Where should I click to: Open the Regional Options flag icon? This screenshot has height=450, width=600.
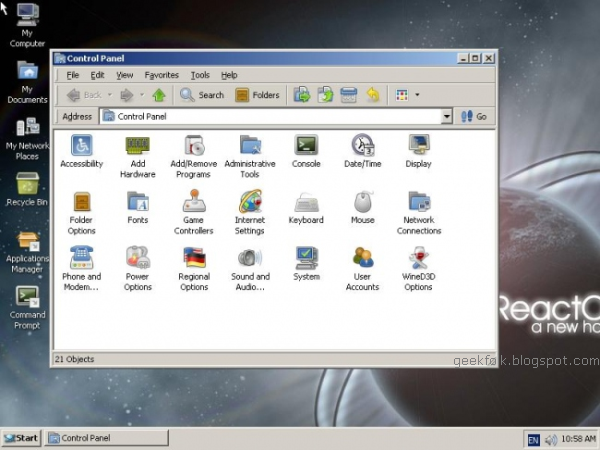click(194, 257)
